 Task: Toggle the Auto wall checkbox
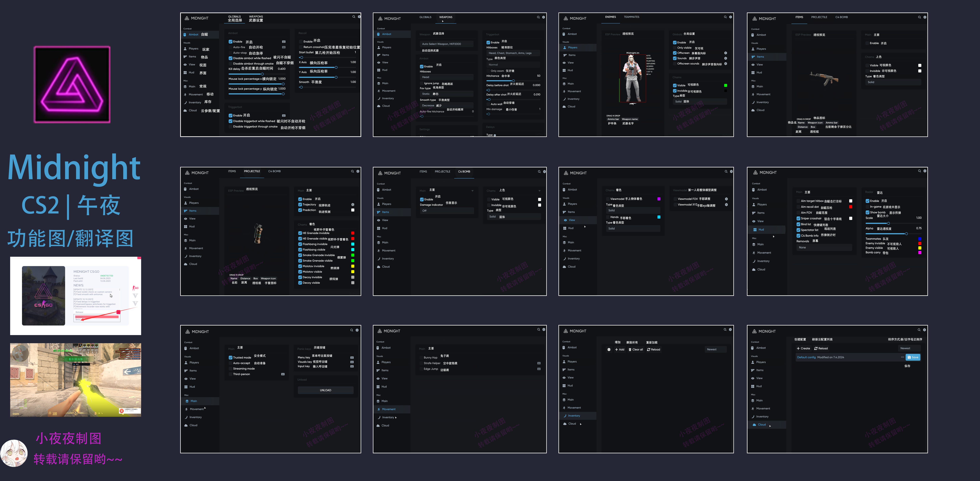pos(488,104)
